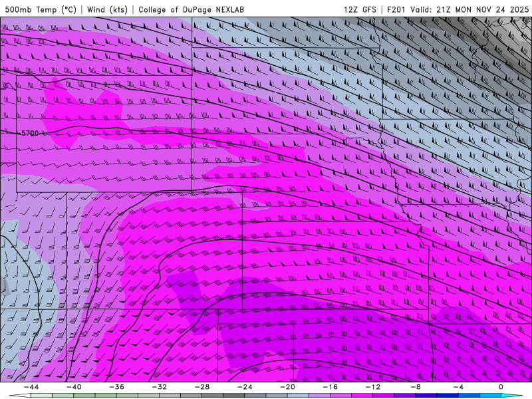This screenshot has height=399, width=532.
Task: Click the bright magenta swatch in the color bar
Action: tap(362, 396)
